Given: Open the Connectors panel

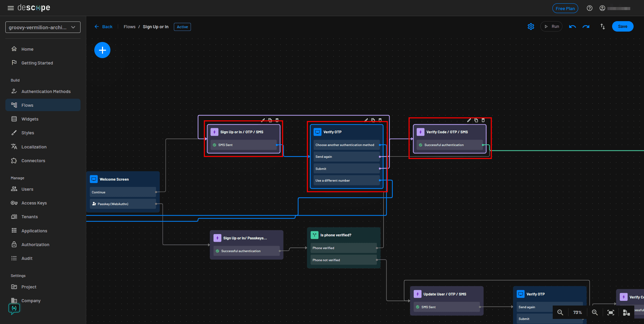Looking at the screenshot, I should pyautogui.click(x=33, y=160).
